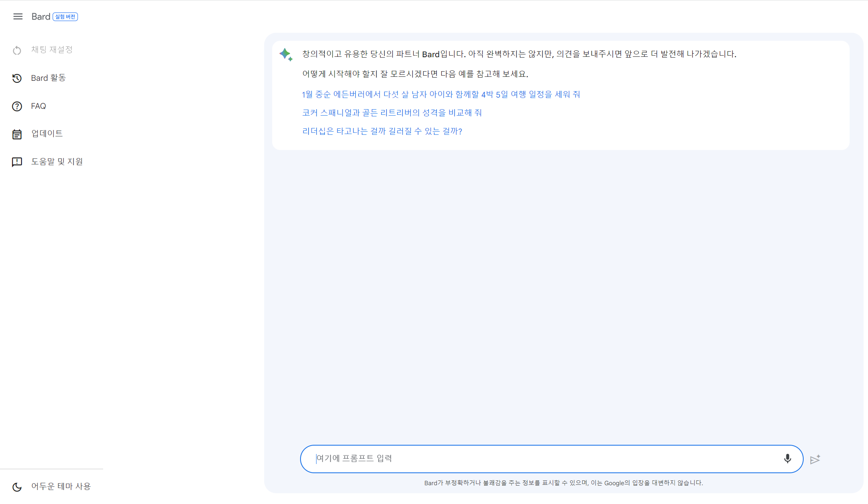Click the Bard 활동 history icon
Viewport: 868px width, 504px height.
pyautogui.click(x=17, y=78)
